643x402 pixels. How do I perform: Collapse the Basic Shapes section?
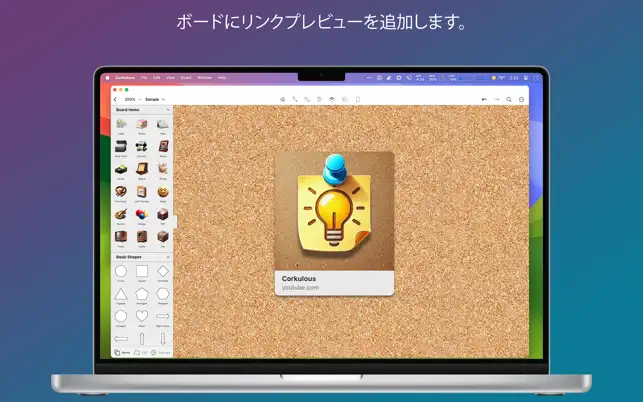click(x=168, y=257)
